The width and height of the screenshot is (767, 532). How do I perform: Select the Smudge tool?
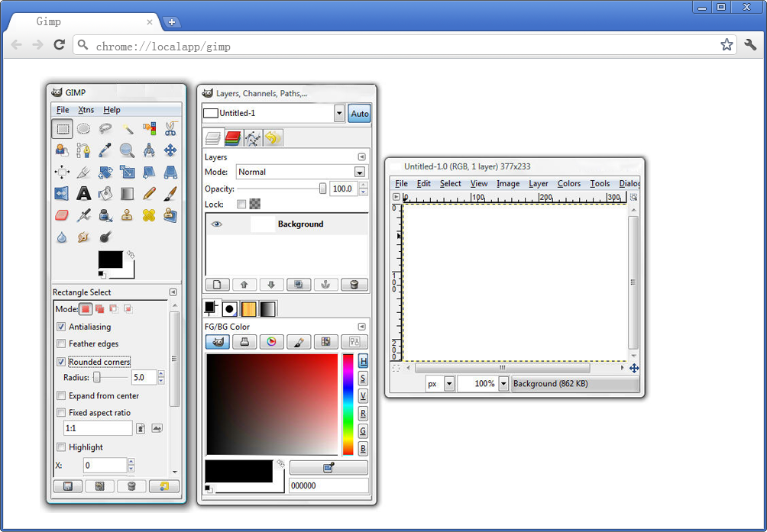pos(83,237)
